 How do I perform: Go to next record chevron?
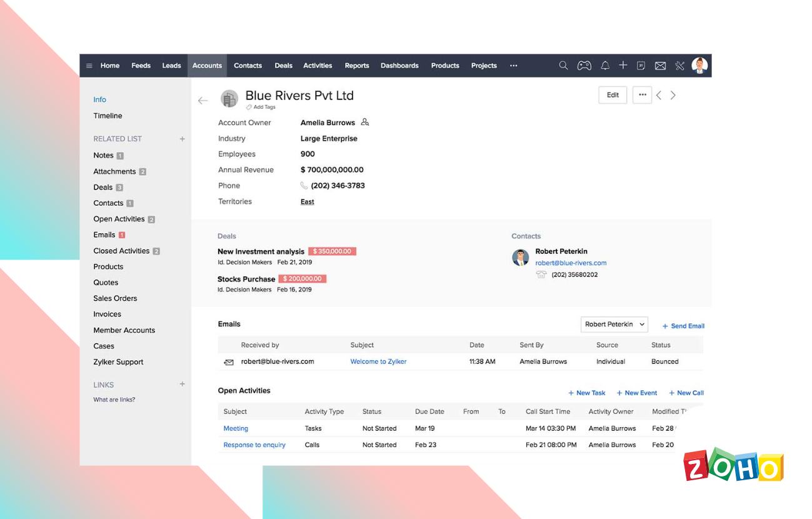(x=673, y=95)
